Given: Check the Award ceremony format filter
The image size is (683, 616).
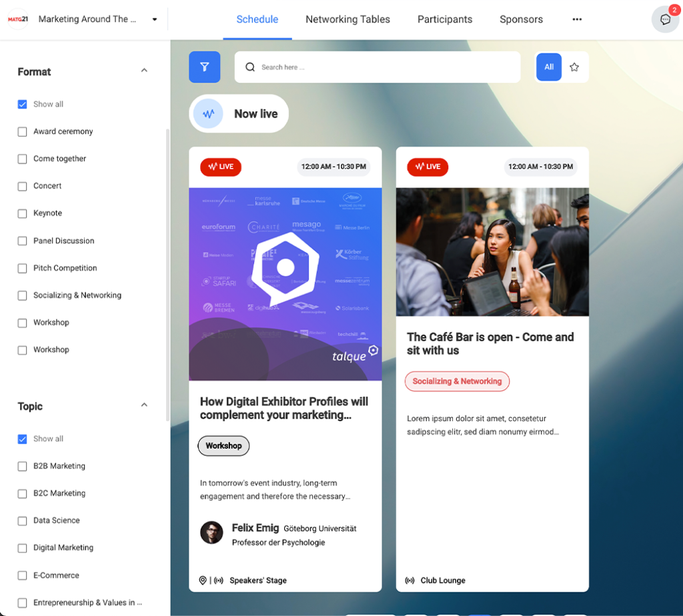Looking at the screenshot, I should tap(22, 131).
